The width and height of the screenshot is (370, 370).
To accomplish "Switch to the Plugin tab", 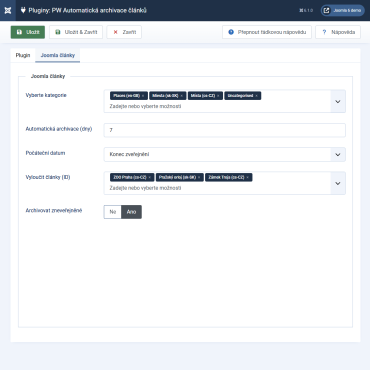I will point(23,55).
